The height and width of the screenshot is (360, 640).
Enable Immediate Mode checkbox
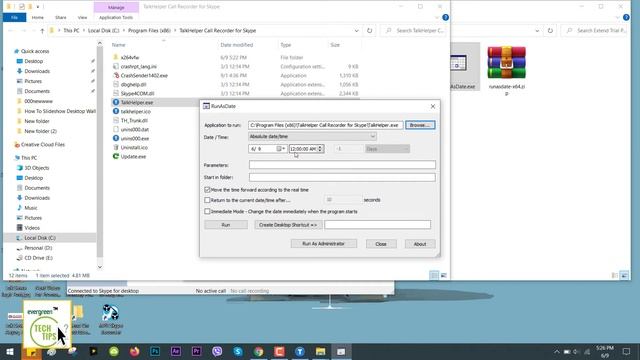click(207, 211)
